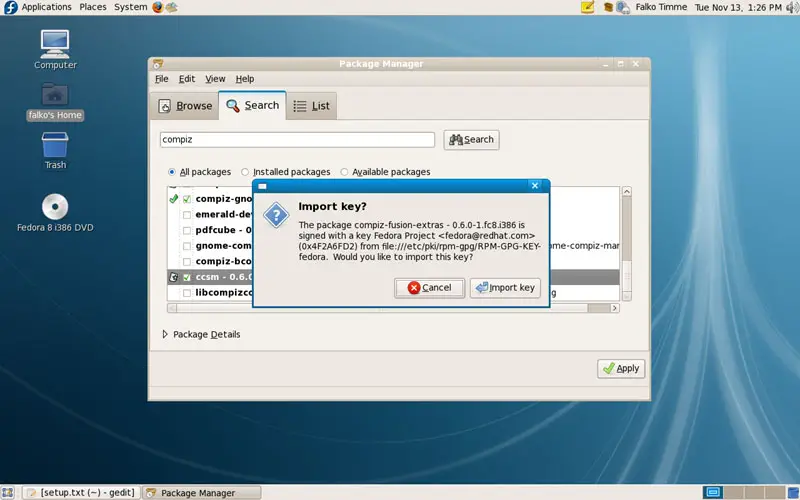Open the Help menu in Package Manager

click(245, 79)
